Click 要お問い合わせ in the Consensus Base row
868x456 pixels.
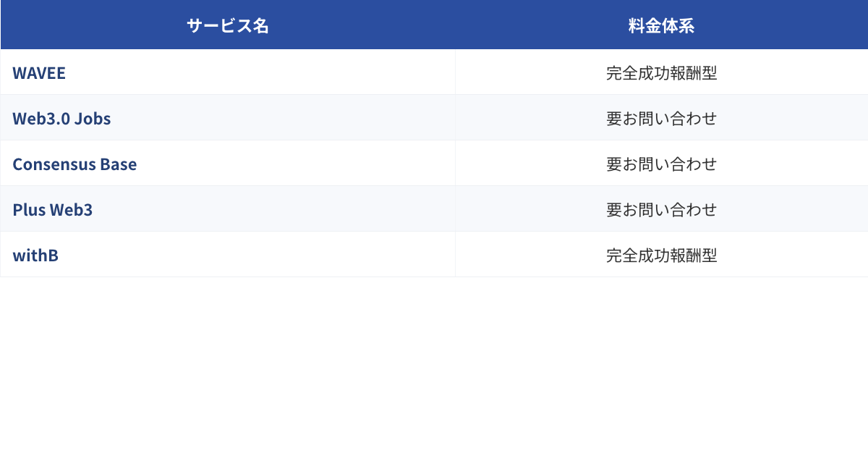tap(662, 164)
